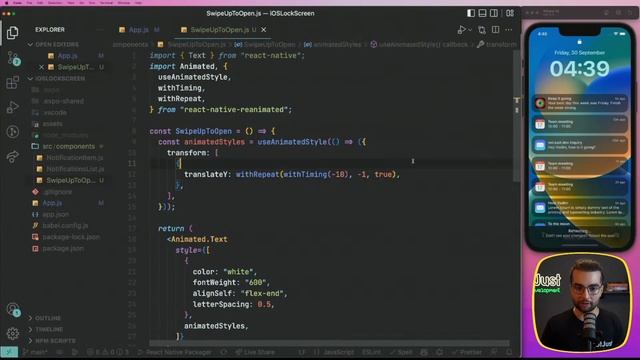Screen dimensions: 640x360
Task: Open the Accounts icon in the activity bar
Action: (x=13, y=309)
